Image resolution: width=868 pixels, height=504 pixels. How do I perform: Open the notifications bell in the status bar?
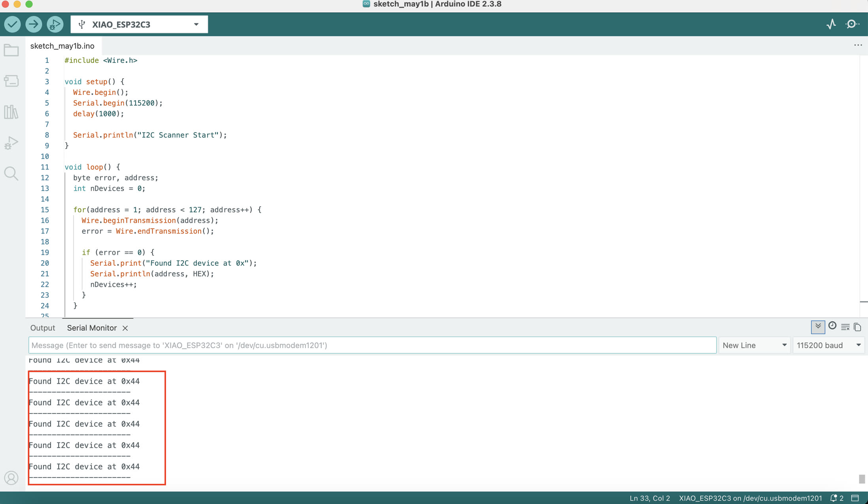pyautogui.click(x=837, y=498)
